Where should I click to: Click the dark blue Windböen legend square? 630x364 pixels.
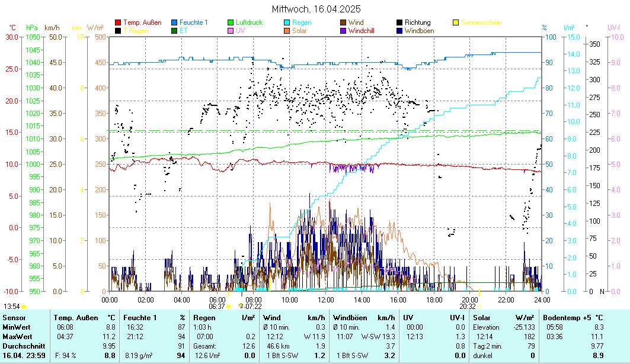pos(400,30)
